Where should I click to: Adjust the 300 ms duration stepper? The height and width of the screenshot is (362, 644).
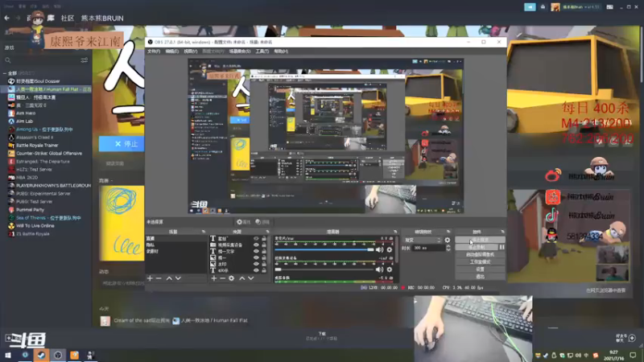[448, 248]
